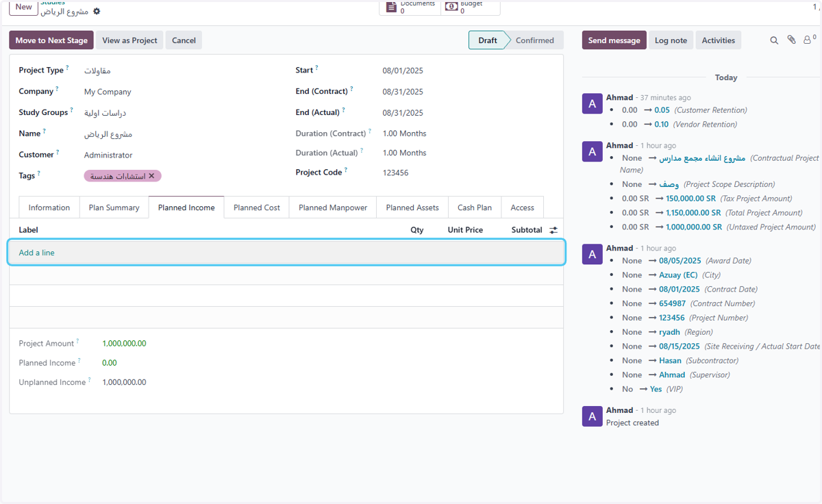This screenshot has width=822, height=504.
Task: Switch to the Cash Plan tab
Action: (x=475, y=207)
